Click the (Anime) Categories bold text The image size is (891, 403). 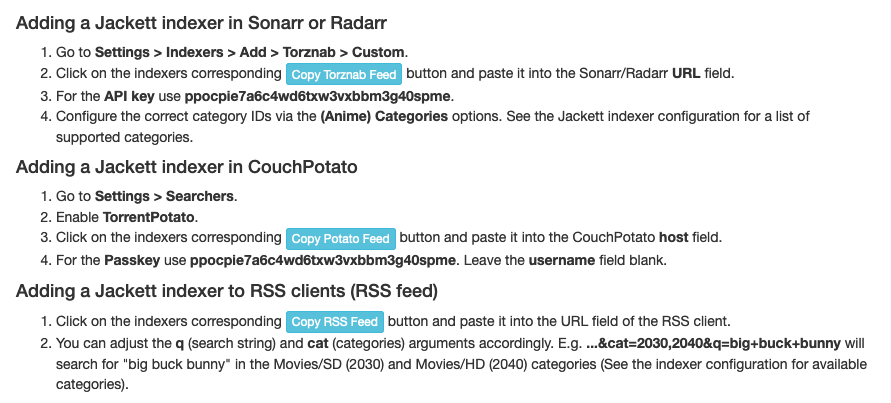[x=384, y=117]
